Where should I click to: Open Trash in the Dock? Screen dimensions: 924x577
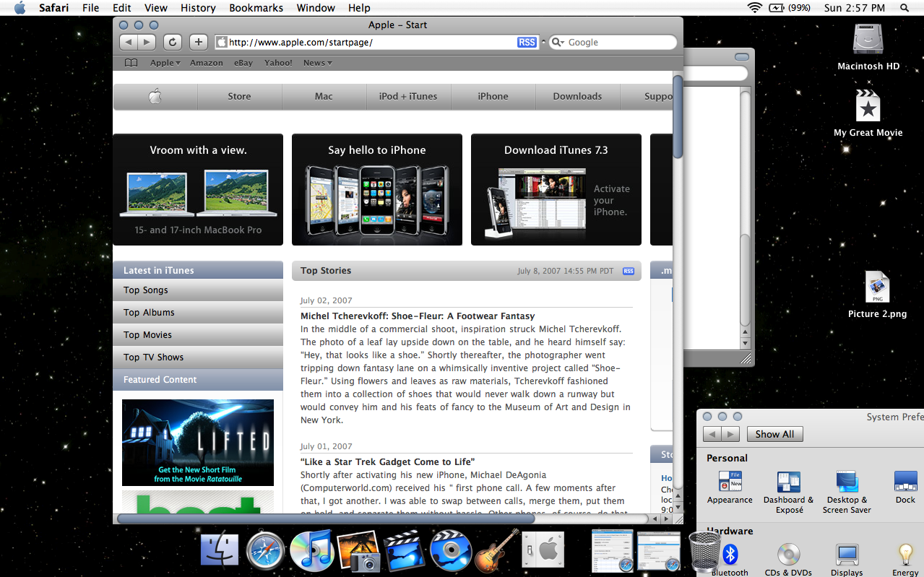pyautogui.click(x=704, y=551)
